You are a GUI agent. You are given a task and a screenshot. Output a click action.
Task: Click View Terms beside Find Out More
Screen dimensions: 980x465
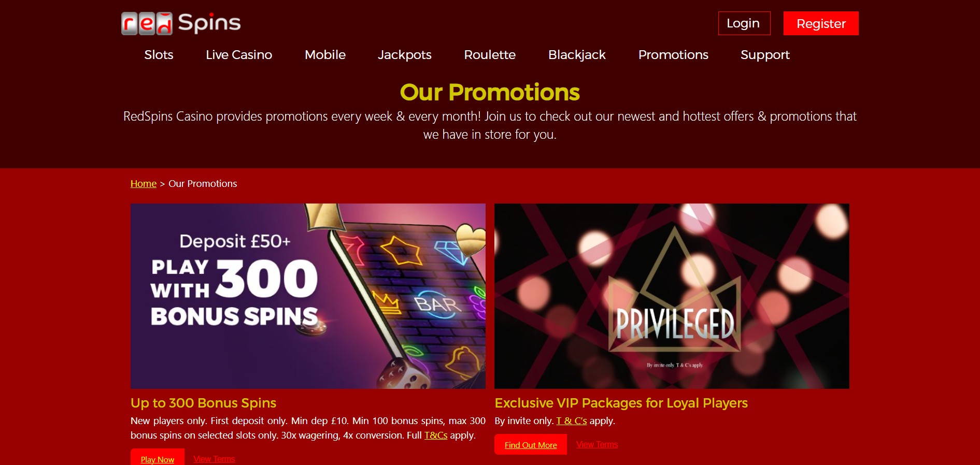coord(597,445)
